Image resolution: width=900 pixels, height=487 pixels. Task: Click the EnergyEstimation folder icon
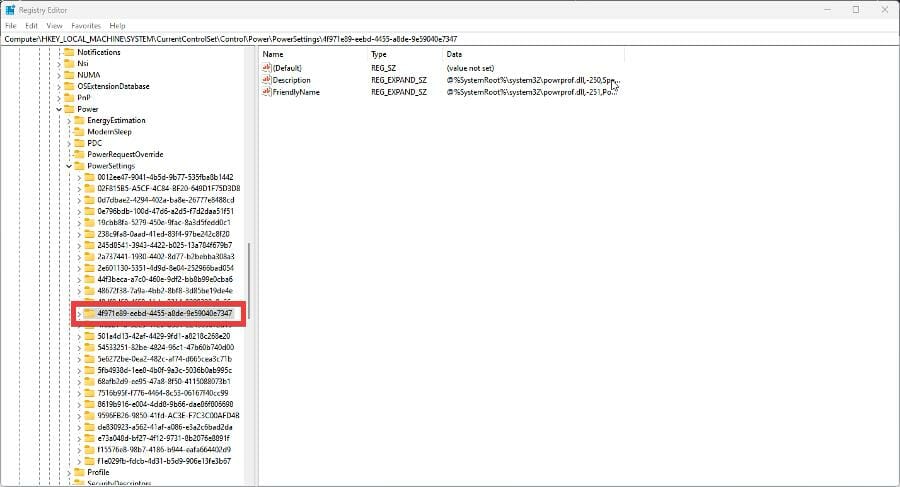click(x=79, y=120)
